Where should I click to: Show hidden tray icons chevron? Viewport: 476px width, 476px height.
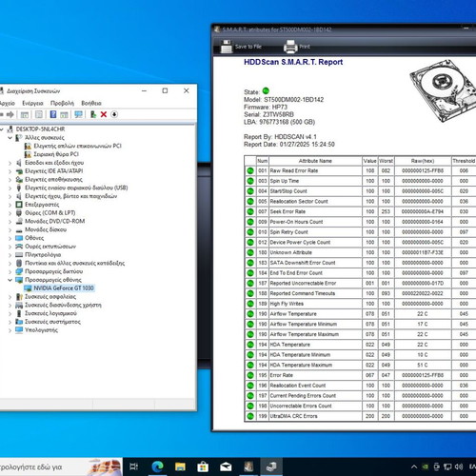(x=414, y=466)
